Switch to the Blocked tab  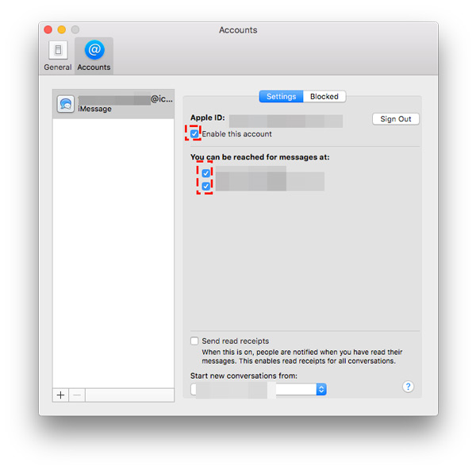tap(324, 97)
